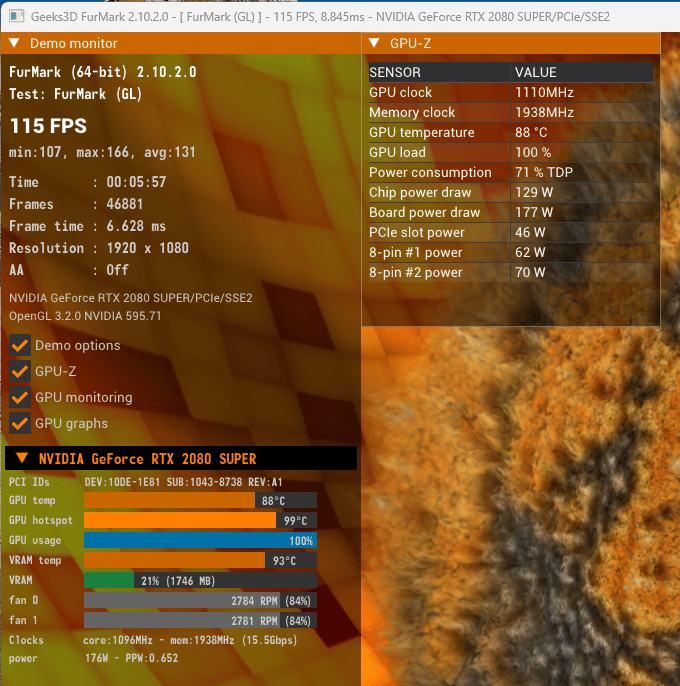The image size is (680, 686).
Task: Select the GPU hotspot 99°C bar
Action: click(x=200, y=521)
